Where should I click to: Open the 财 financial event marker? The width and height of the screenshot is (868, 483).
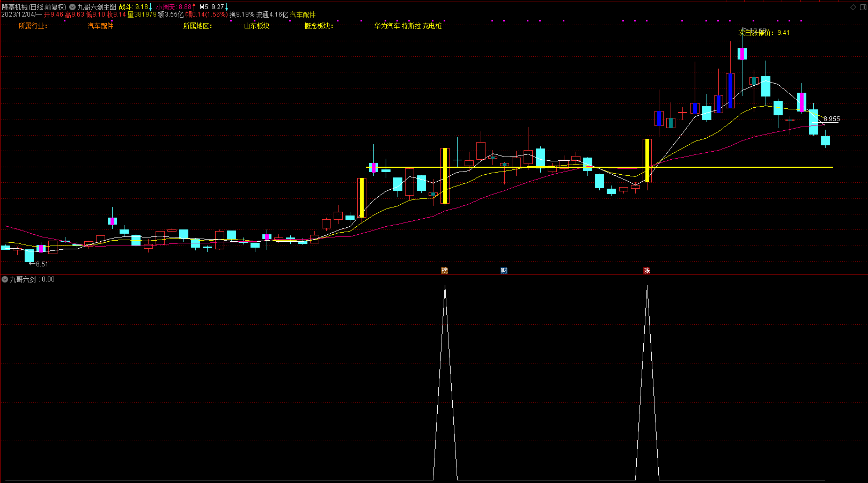(x=504, y=271)
